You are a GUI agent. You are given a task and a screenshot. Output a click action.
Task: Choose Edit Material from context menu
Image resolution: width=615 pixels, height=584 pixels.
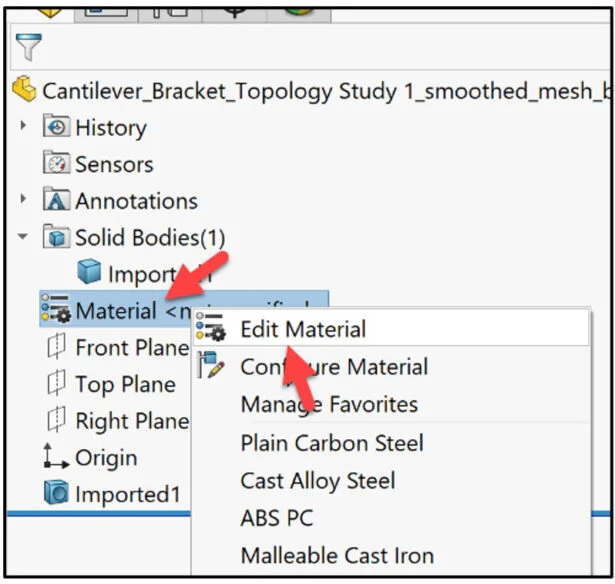click(x=303, y=329)
